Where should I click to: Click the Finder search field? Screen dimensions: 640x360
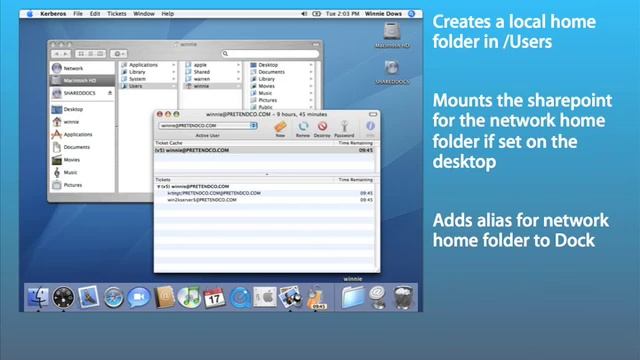270,53
